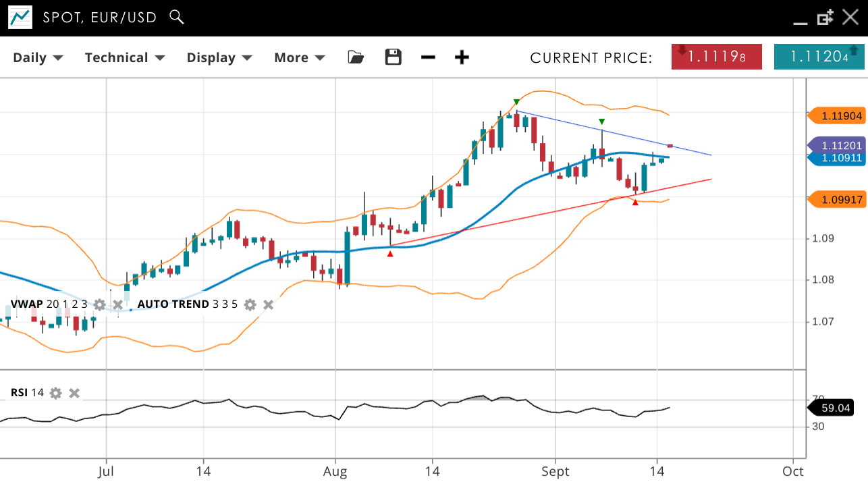Image resolution: width=868 pixels, height=484 pixels.
Task: Open VWAP indicator settings gear
Action: (x=99, y=304)
